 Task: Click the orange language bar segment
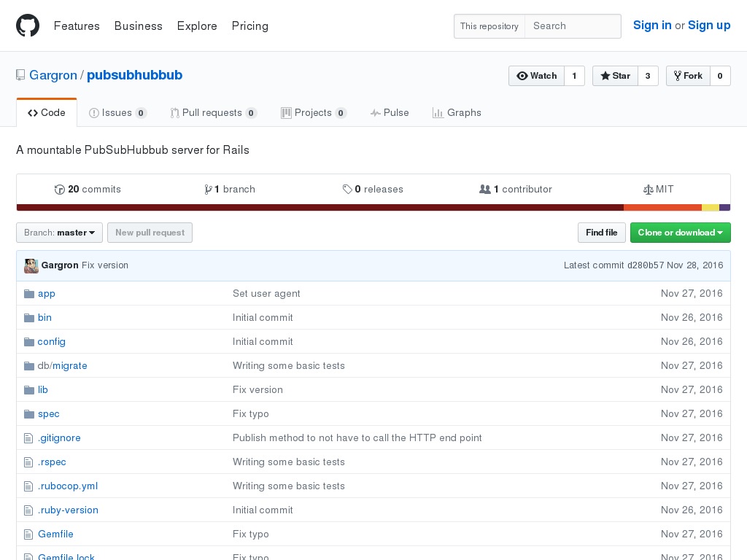tap(662, 208)
